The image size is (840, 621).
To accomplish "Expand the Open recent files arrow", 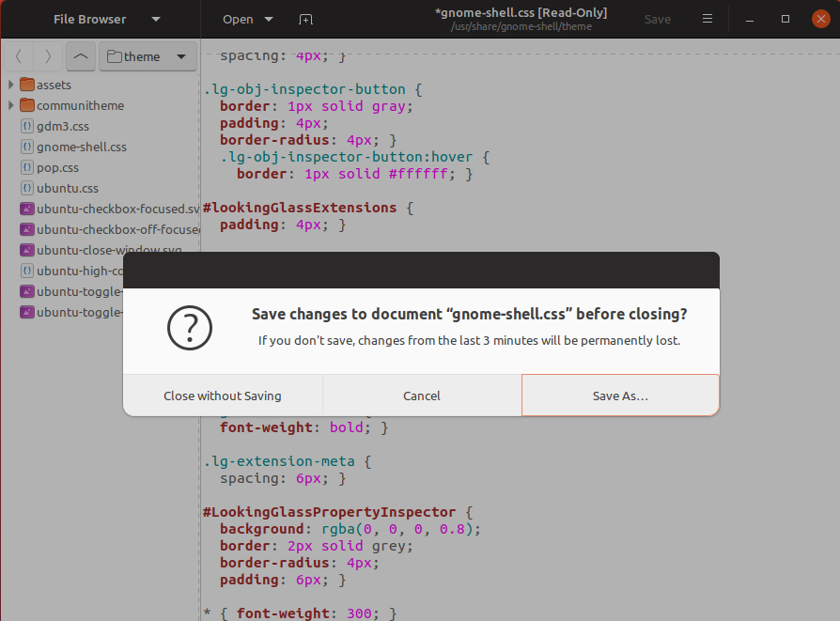I will click(x=269, y=20).
